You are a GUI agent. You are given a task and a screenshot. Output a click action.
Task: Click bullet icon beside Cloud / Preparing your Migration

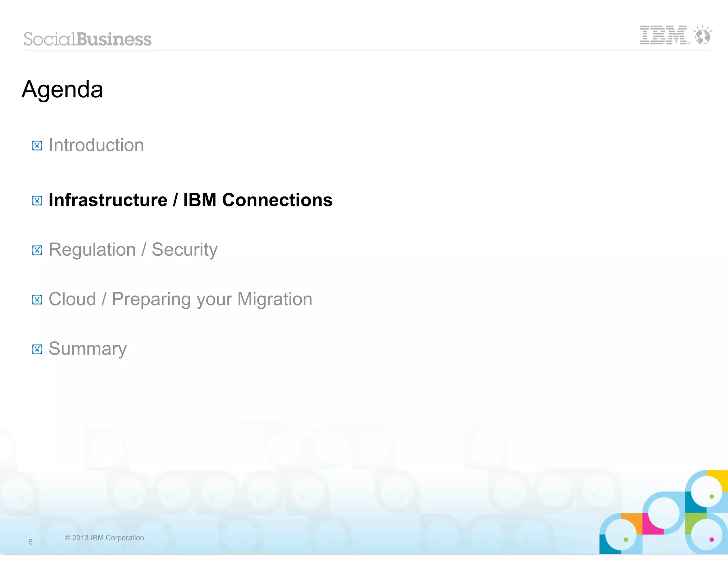click(37, 300)
